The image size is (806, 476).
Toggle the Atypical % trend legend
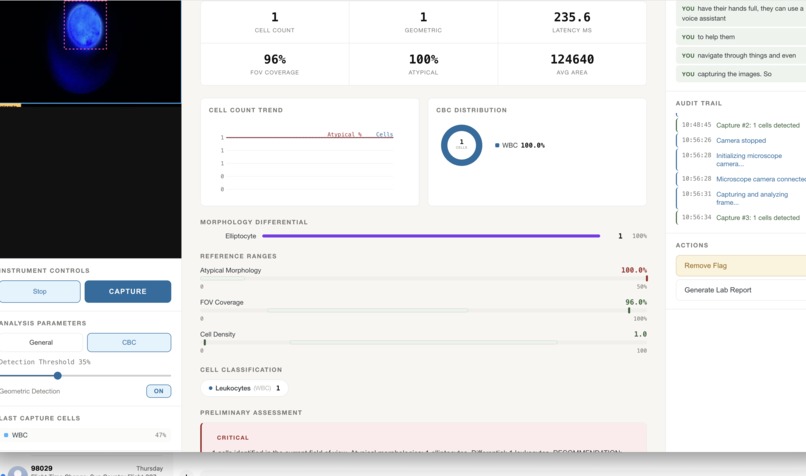[x=344, y=134]
